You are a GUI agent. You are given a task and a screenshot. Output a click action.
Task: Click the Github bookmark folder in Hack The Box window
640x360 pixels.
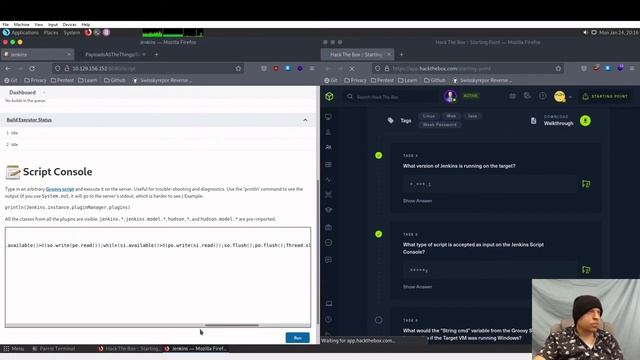(435, 80)
